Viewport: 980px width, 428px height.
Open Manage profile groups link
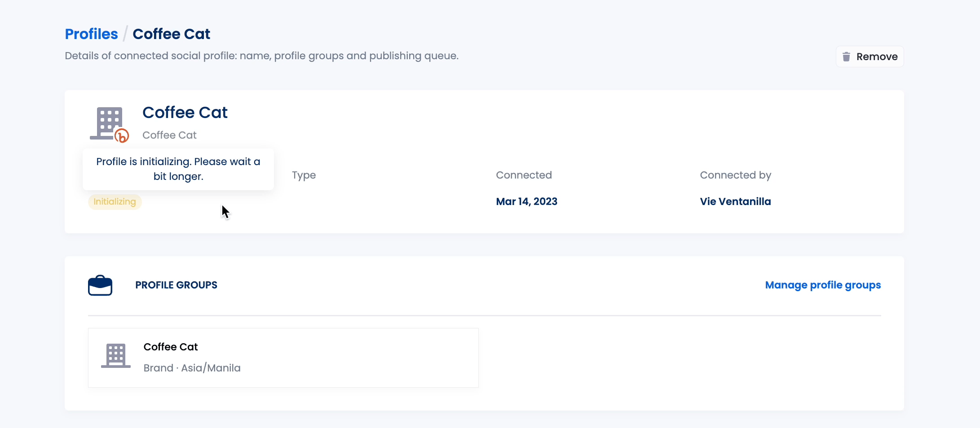pos(823,285)
